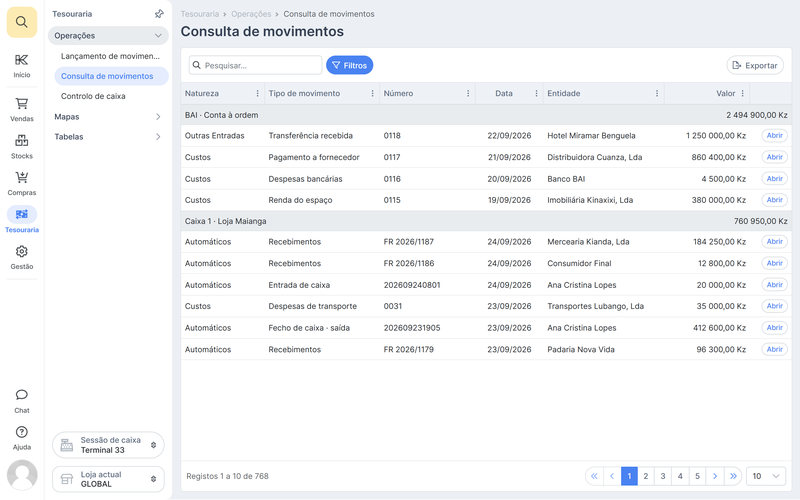Viewport: 800px width, 500px height.
Task: Sort by the Valor column header
Action: coord(726,93)
